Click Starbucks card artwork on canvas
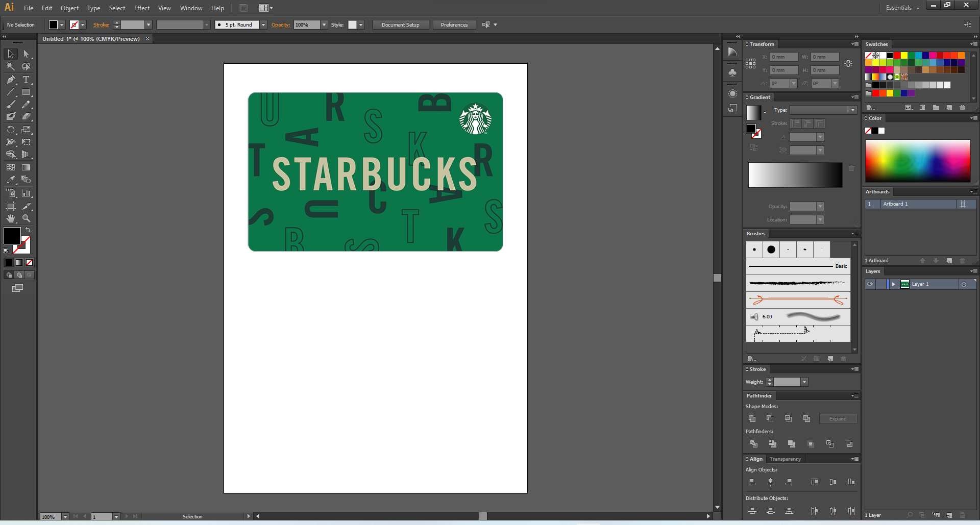 coord(376,172)
